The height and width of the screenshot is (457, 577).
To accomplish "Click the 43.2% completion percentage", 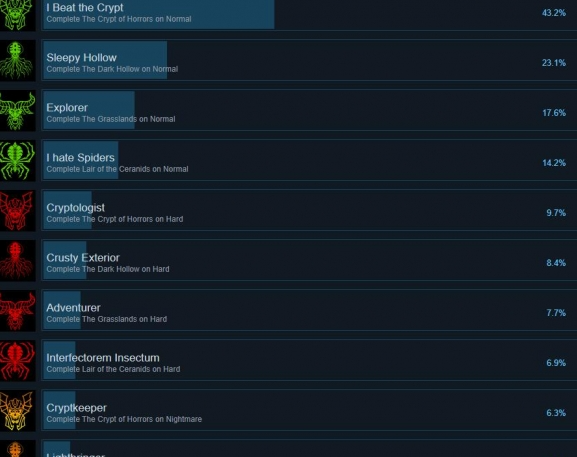I will point(553,13).
